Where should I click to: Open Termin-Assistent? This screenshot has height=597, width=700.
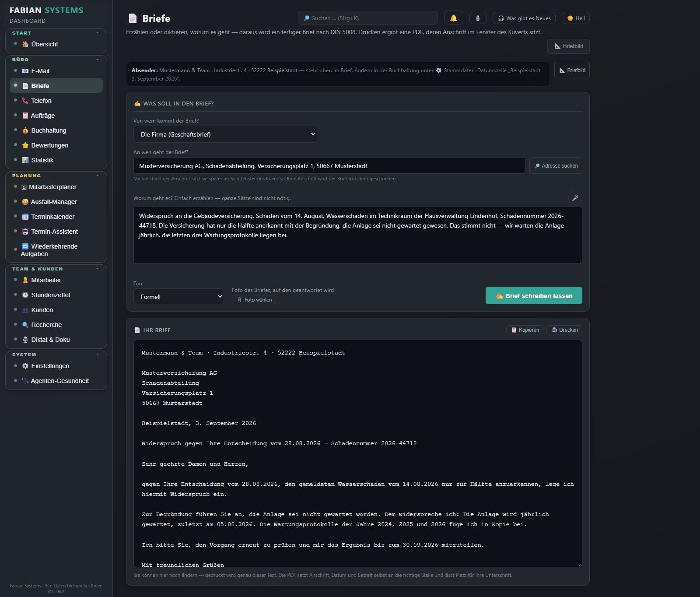pos(56,232)
